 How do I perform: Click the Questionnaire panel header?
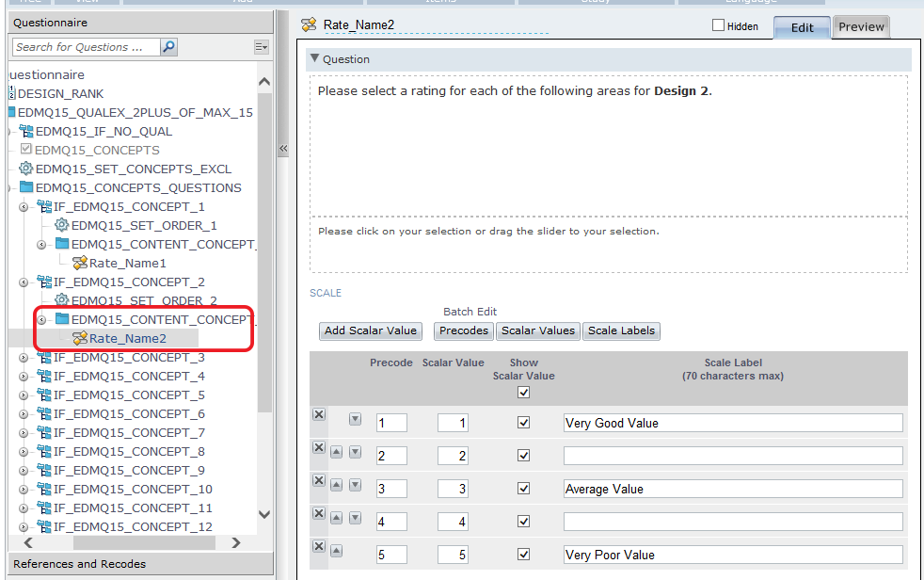(x=140, y=23)
